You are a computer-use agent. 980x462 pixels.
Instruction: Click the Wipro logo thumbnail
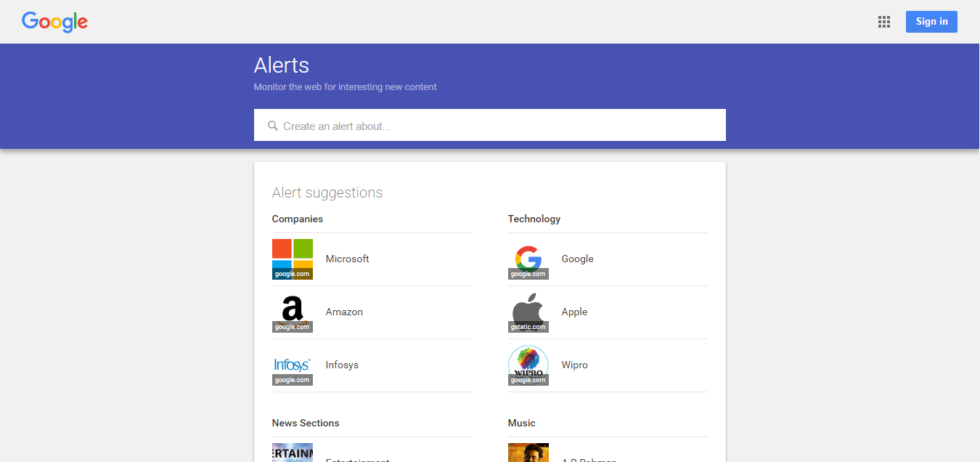(528, 365)
